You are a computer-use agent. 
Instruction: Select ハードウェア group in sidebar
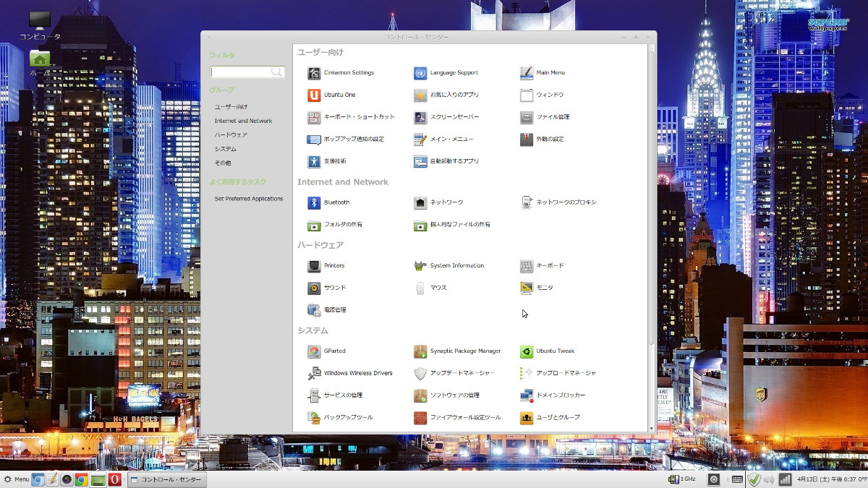point(231,135)
